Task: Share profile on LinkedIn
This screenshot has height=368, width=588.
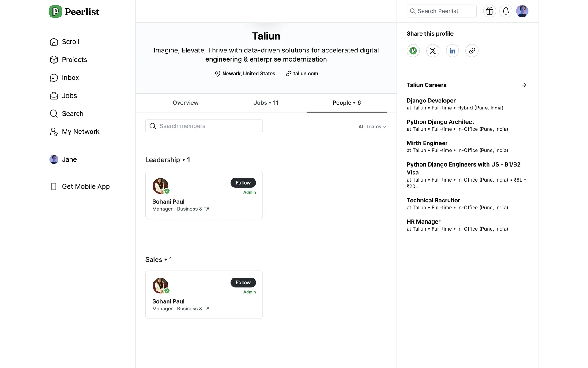Action: (452, 51)
